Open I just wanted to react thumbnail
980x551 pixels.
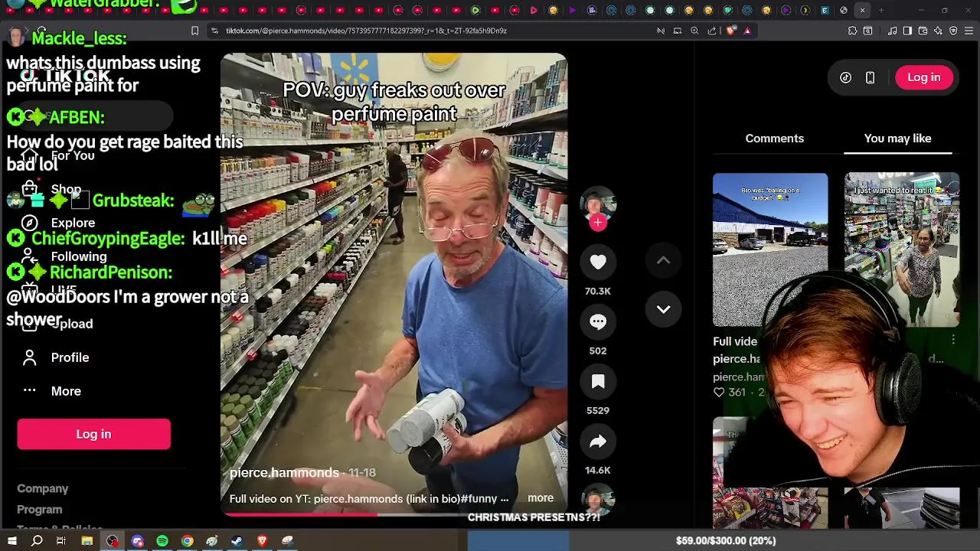[902, 249]
